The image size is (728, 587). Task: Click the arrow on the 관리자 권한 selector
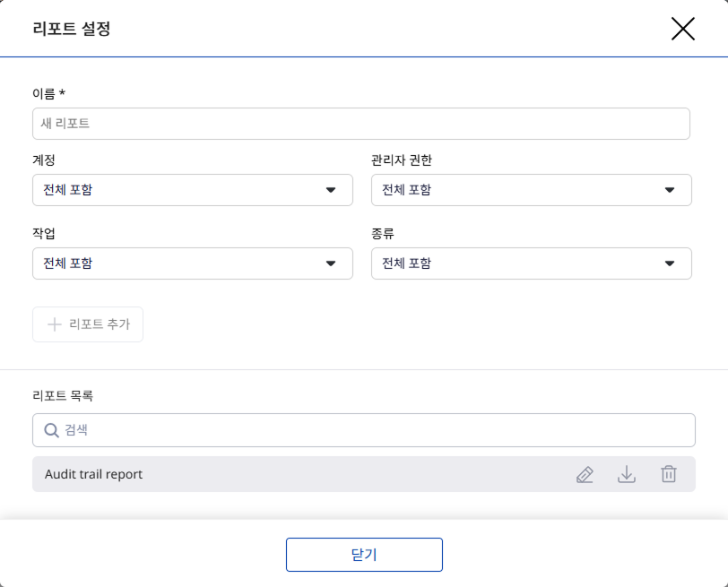tap(670, 190)
